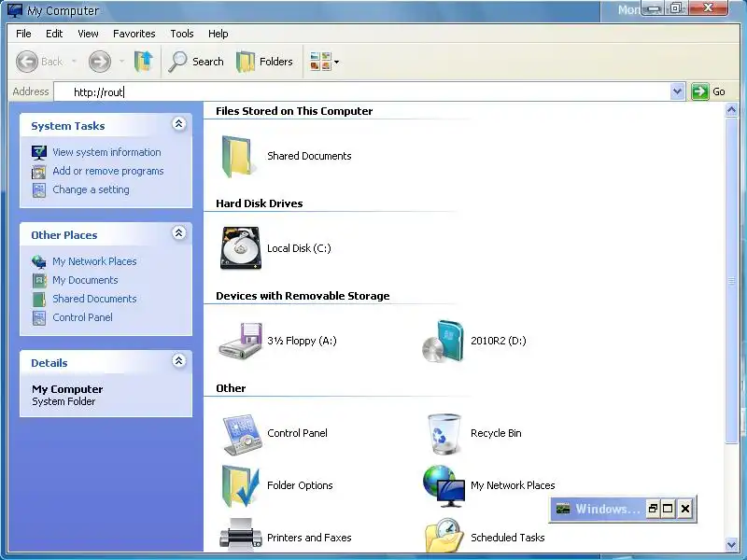Viewport: 747px width, 560px height.
Task: Close the small Windows... floating window
Action: (x=685, y=509)
